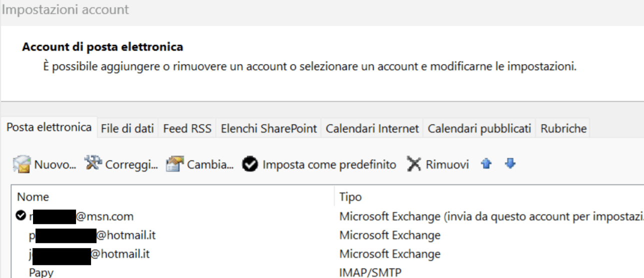Click the Cambia account settings icon
This screenshot has width=644, height=278.
[175, 164]
